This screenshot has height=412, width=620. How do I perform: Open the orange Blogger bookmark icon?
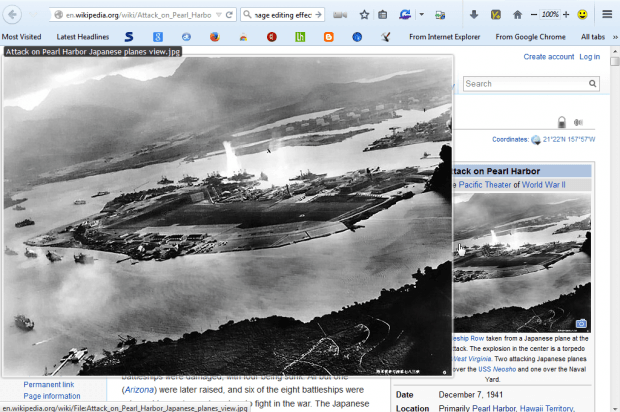[329, 37]
